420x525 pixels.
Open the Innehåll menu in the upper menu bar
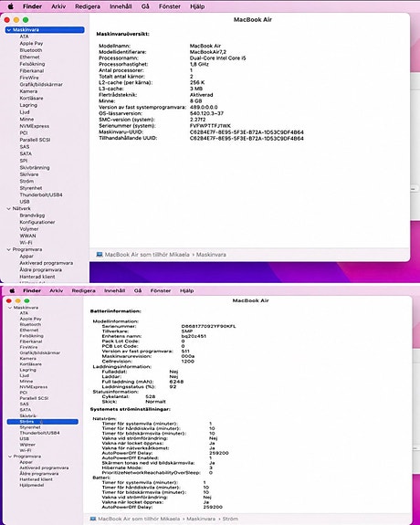click(x=121, y=6)
